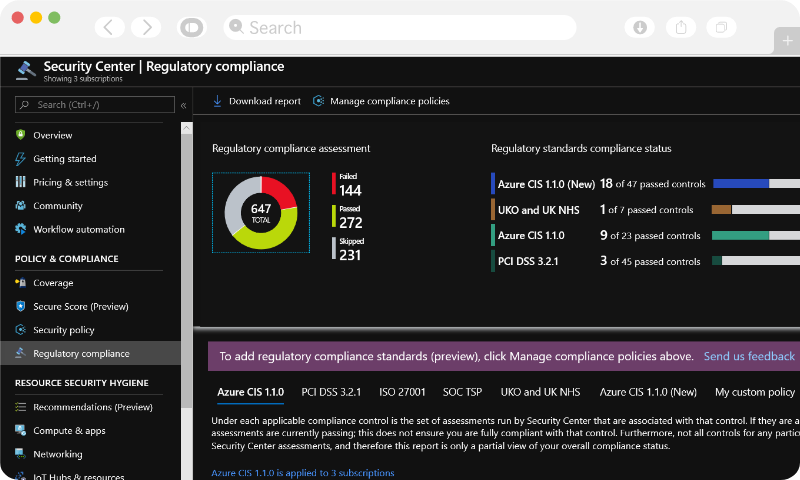This screenshot has height=480, width=800.
Task: Click the Azure CIS 1.1.0 (New) progress bar
Action: [755, 184]
